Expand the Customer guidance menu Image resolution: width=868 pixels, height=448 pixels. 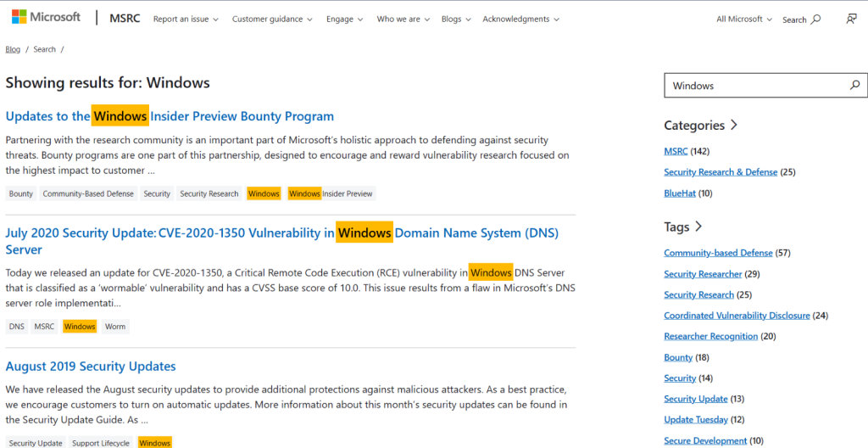272,19
